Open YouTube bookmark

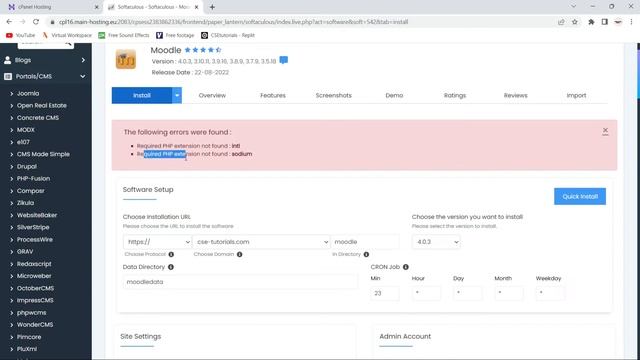coord(20,35)
